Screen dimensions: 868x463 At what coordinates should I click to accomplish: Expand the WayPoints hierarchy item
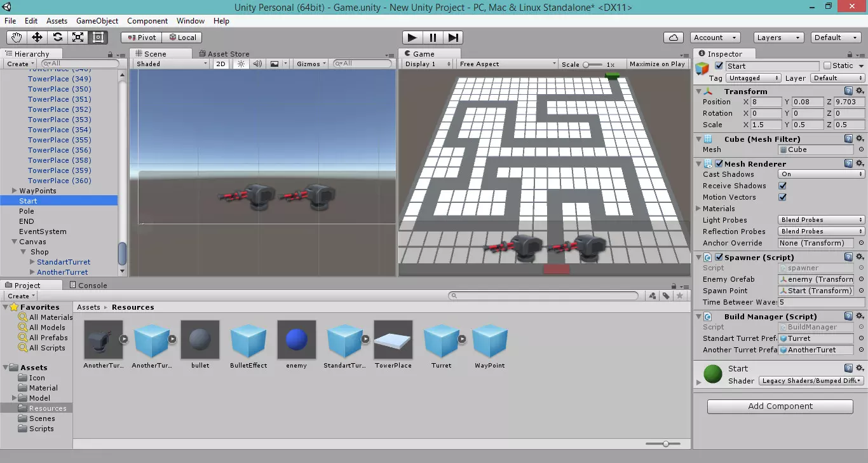(x=15, y=191)
